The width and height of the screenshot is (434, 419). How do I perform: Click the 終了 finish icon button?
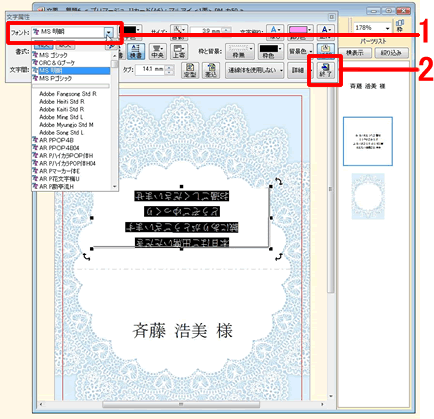tap(325, 70)
